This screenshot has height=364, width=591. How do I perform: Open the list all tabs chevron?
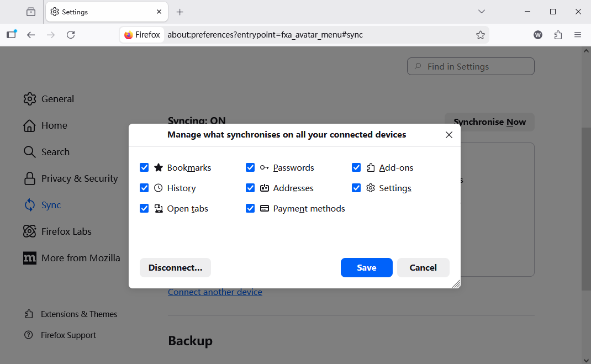pos(481,12)
